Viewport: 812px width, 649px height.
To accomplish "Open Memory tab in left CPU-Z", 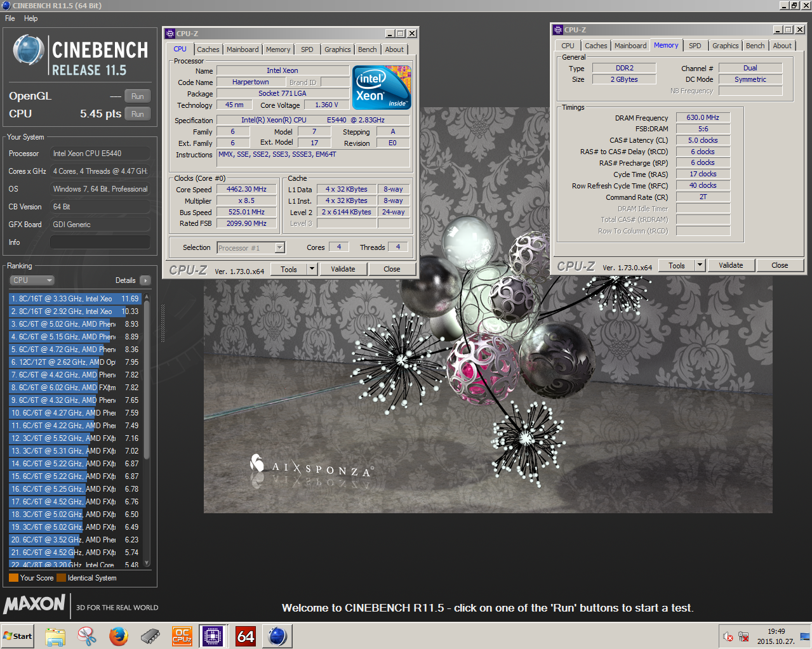I will (x=278, y=49).
